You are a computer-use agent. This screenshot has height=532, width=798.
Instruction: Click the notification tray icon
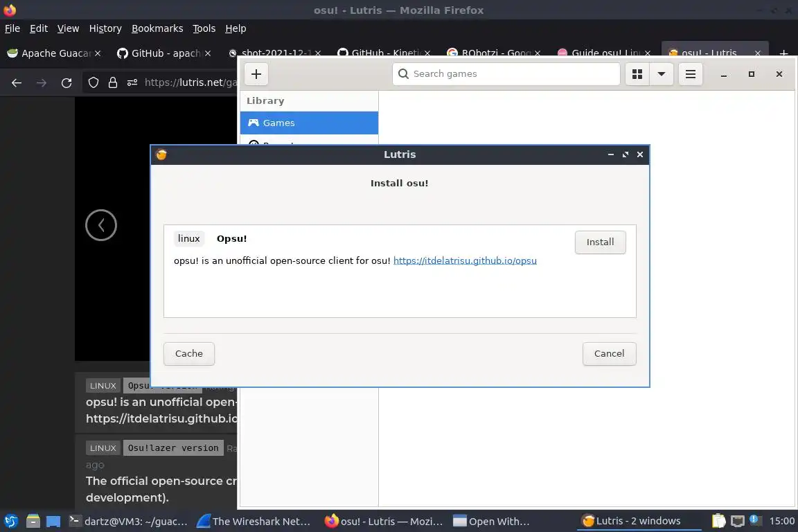coord(755,520)
